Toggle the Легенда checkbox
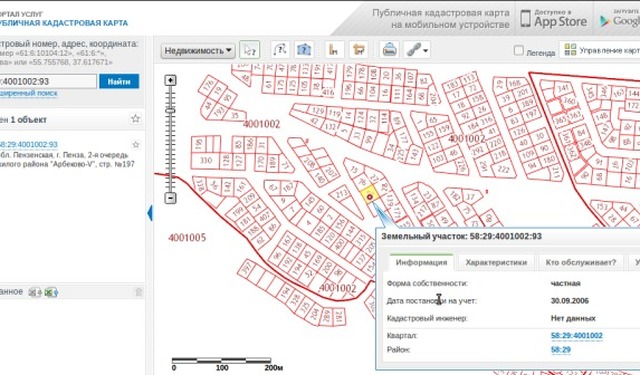This screenshot has height=375, width=640. [x=518, y=51]
